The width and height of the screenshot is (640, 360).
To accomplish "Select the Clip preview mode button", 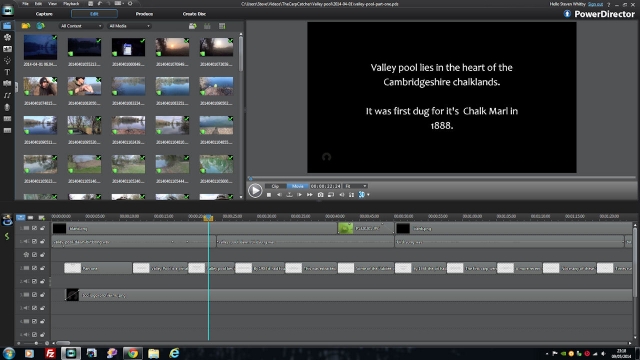I will tap(276, 186).
